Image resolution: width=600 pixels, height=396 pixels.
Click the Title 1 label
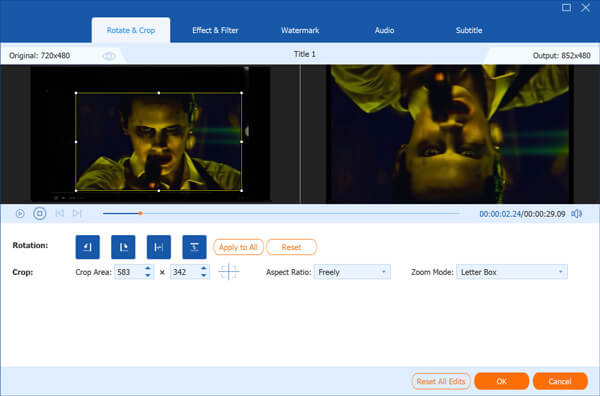coord(305,54)
